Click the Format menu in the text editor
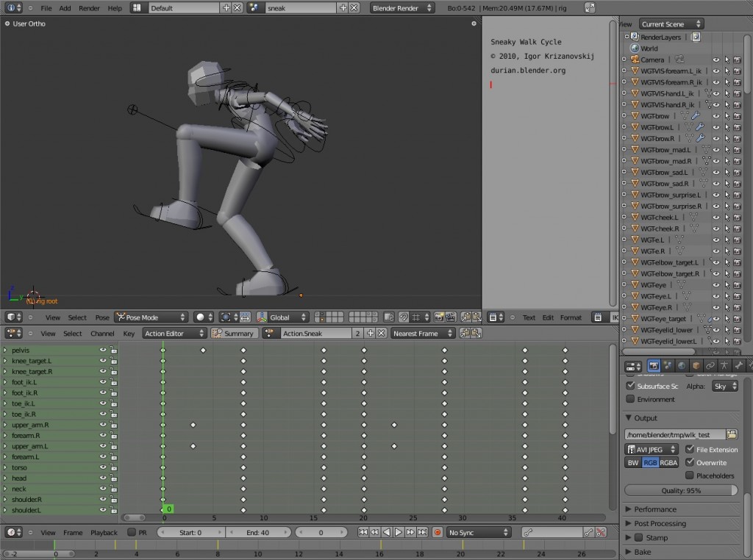The height and width of the screenshot is (560, 753). [x=571, y=317]
